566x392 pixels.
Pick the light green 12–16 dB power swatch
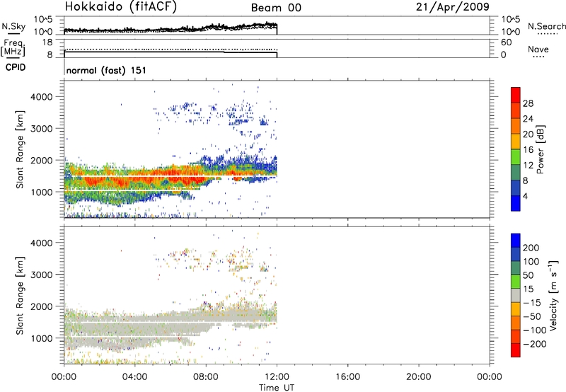(516, 157)
